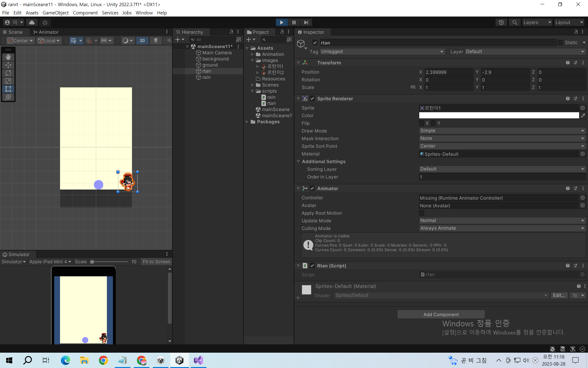Open the Undo History icon
Viewport: 588px width, 368px height.
pyautogui.click(x=501, y=22)
